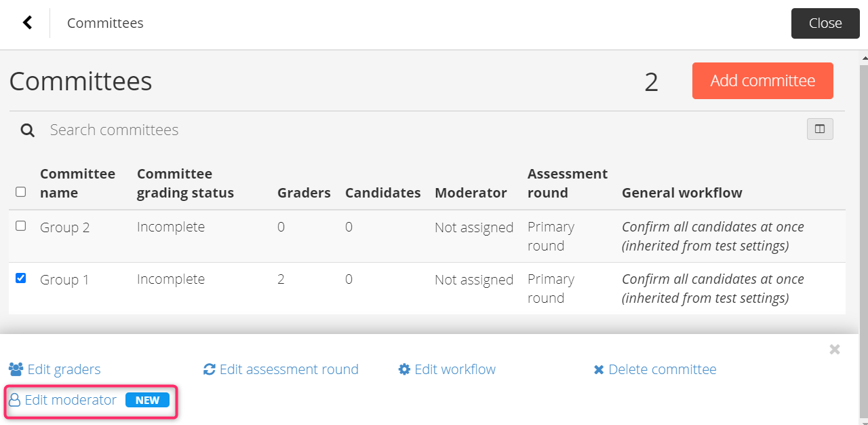Click the Close button
This screenshot has height=425, width=868.
coord(825,23)
